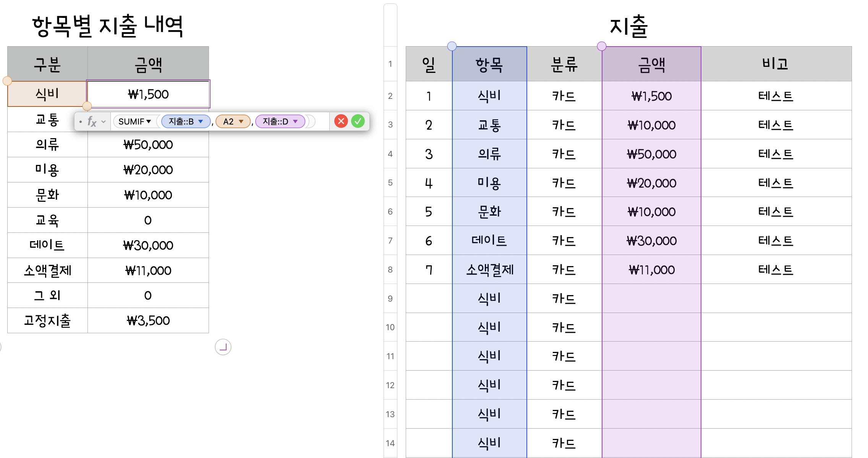Expand the SUMIF function dropdown arrow
The height and width of the screenshot is (458, 868).
(149, 121)
